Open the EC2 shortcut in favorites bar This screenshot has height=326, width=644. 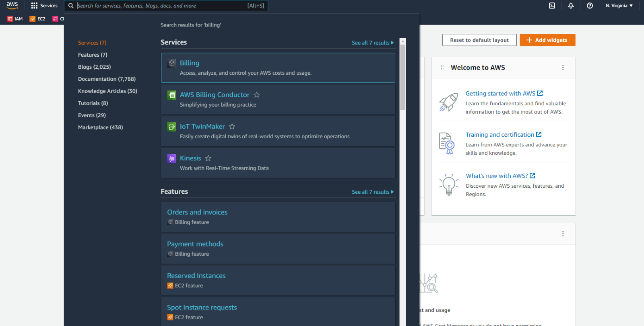[37, 19]
